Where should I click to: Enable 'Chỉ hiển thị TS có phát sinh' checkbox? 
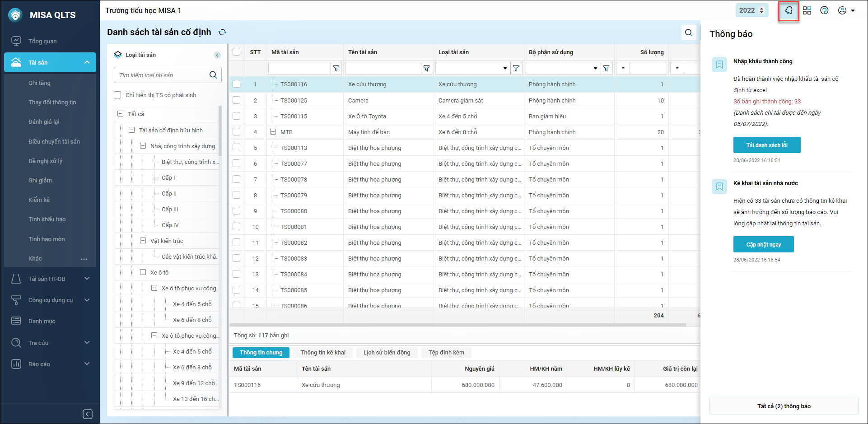118,95
